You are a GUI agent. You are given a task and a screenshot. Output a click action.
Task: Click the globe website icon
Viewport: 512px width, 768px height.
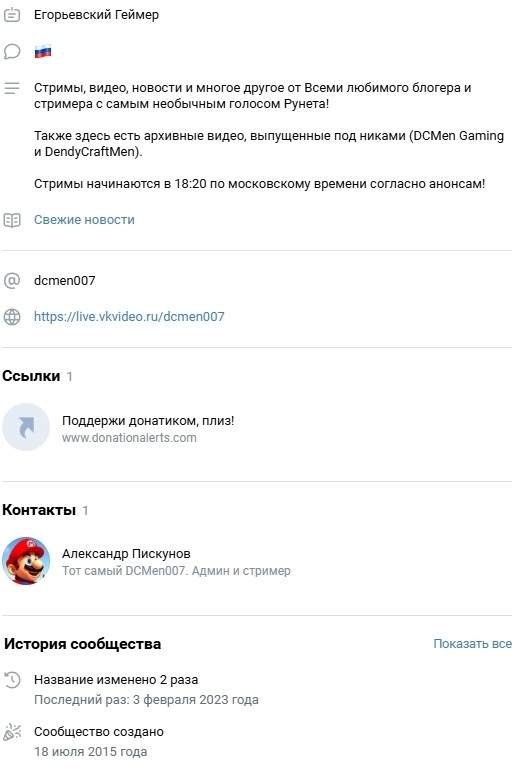point(12,317)
